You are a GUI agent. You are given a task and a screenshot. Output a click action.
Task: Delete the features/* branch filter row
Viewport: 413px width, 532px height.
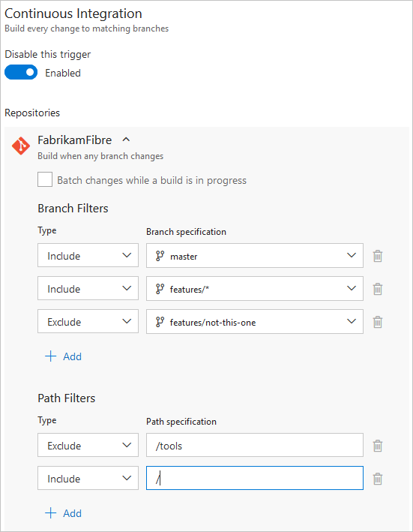(x=378, y=289)
